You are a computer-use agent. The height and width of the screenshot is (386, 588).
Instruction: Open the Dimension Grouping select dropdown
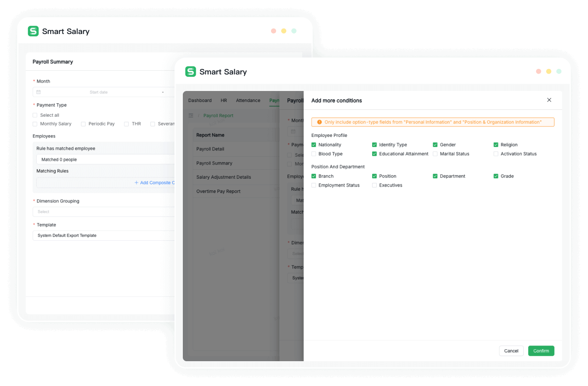pyautogui.click(x=103, y=212)
